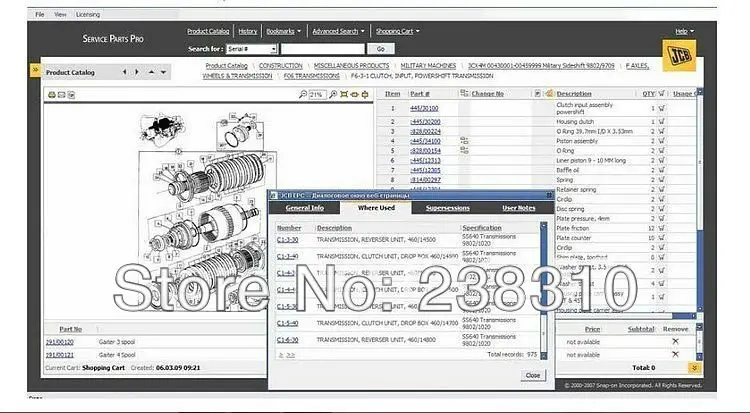This screenshot has width=750, height=413.
Task: Go to next page of Where Used records
Action: coord(281,355)
